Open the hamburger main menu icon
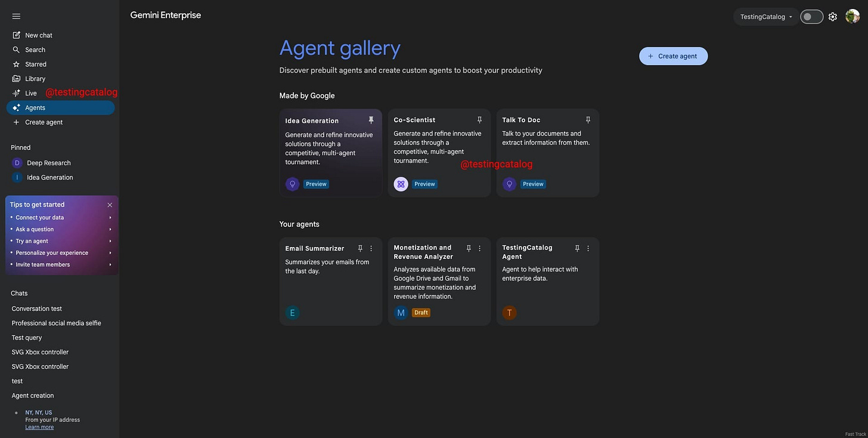Viewport: 868px width, 438px height. 16,16
